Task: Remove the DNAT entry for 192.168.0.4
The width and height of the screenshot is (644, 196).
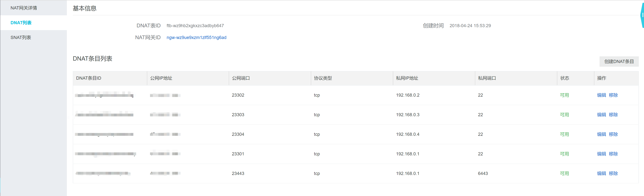Action: 613,134
